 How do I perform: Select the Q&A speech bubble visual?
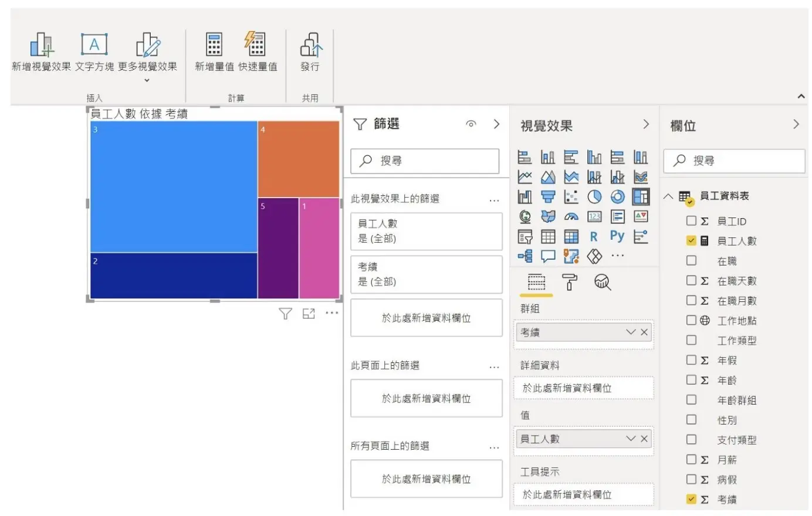click(x=548, y=256)
